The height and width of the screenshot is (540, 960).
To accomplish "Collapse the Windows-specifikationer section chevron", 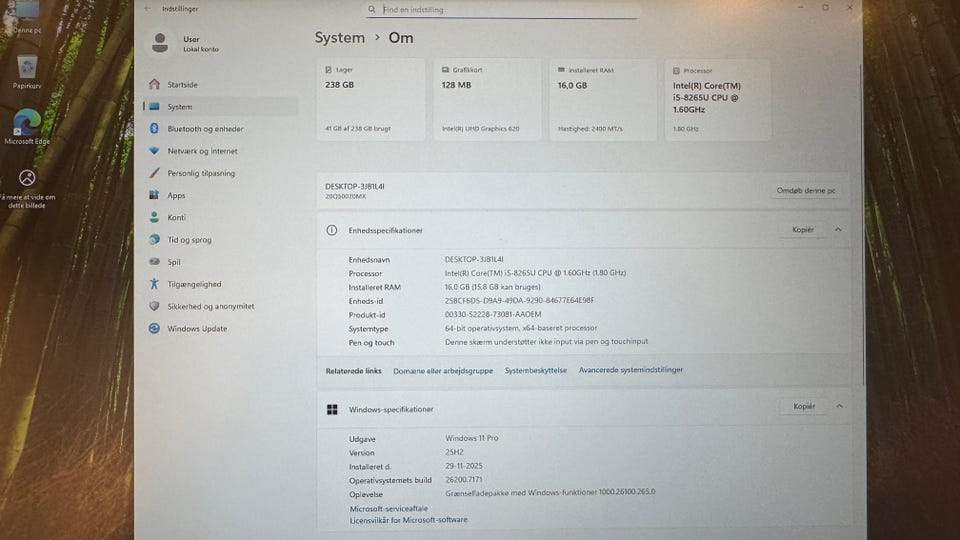I will (839, 406).
